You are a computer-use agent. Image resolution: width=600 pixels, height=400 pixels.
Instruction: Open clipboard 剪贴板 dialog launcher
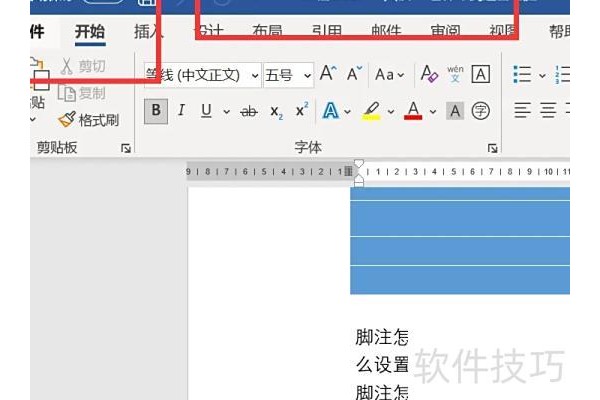pos(126,148)
